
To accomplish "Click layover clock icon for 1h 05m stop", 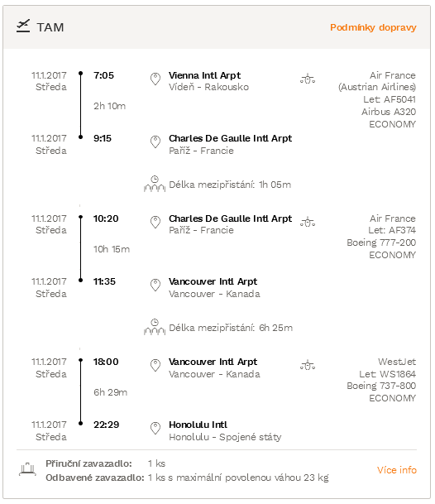I will [x=155, y=184].
